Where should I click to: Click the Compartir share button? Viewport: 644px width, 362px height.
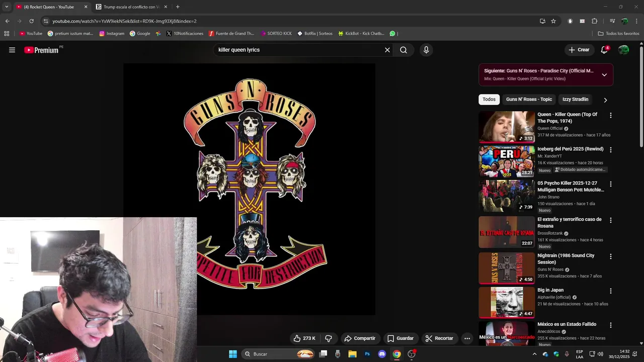pos(360,338)
